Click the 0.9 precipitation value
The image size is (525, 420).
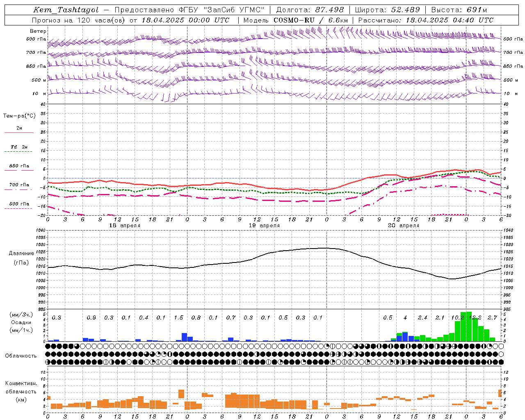[91, 318]
